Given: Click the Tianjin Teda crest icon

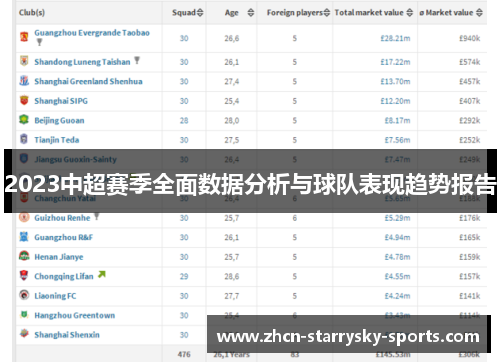Looking at the screenshot, I should coord(24,139).
